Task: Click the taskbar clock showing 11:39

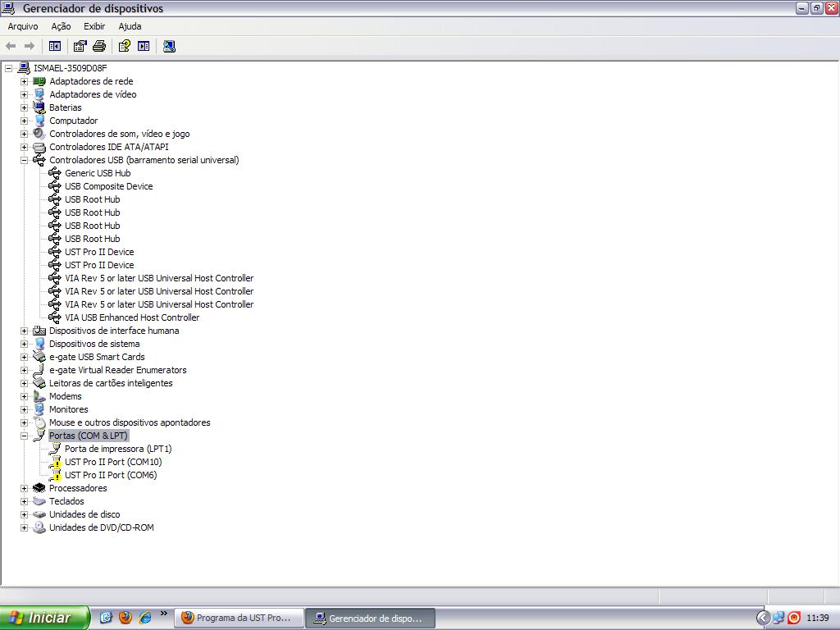Action: click(x=818, y=619)
